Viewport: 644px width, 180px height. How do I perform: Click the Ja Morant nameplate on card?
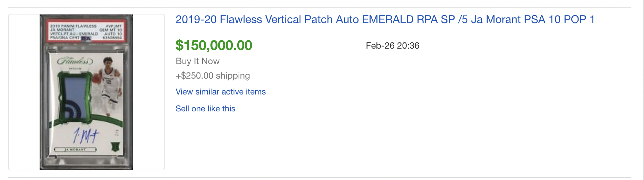pyautogui.click(x=76, y=150)
